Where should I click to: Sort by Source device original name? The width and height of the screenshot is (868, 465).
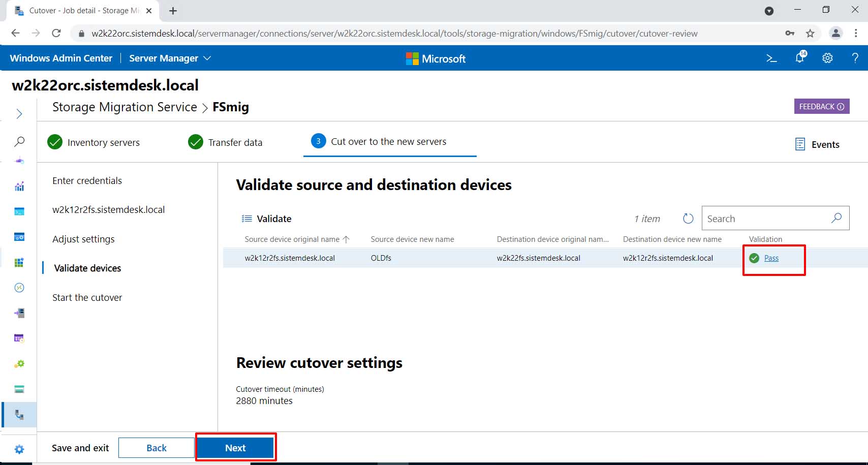pyautogui.click(x=297, y=239)
